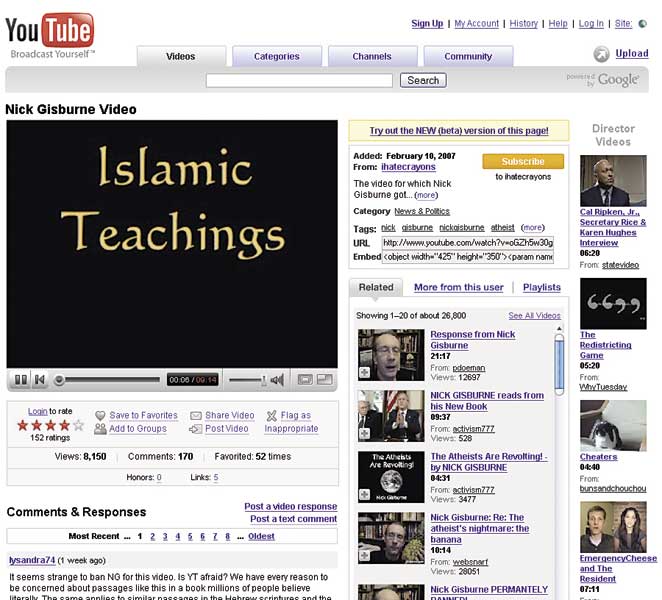Click Post a video response

(290, 506)
